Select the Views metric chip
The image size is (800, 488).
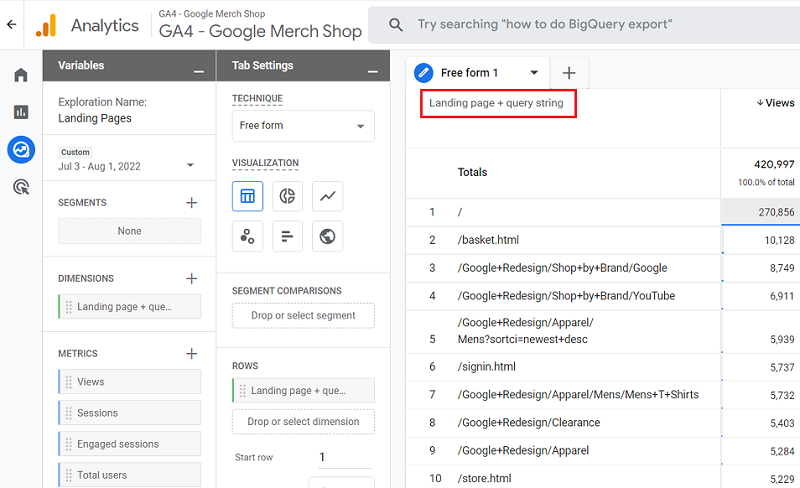(x=130, y=382)
